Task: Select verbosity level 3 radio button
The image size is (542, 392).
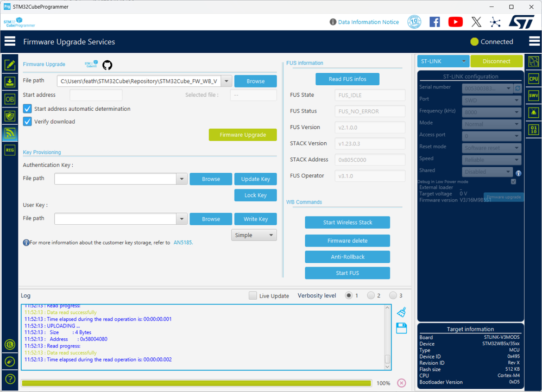Action: (x=393, y=295)
